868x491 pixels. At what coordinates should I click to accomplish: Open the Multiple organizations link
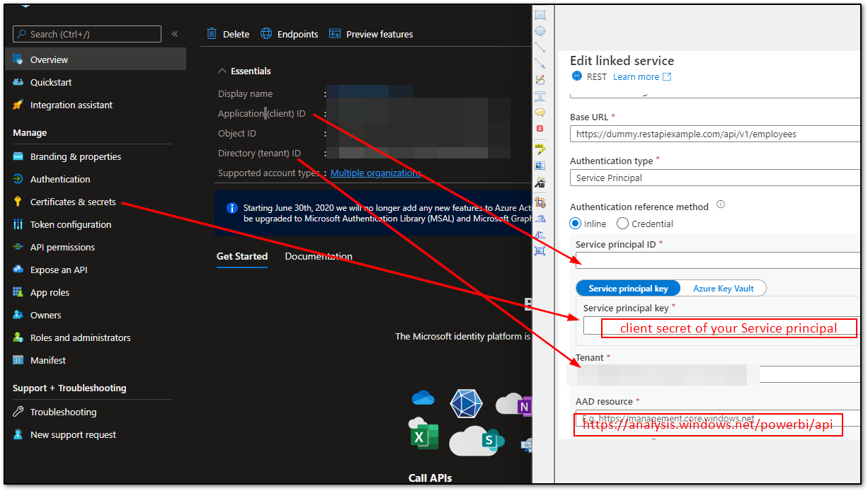coord(375,173)
